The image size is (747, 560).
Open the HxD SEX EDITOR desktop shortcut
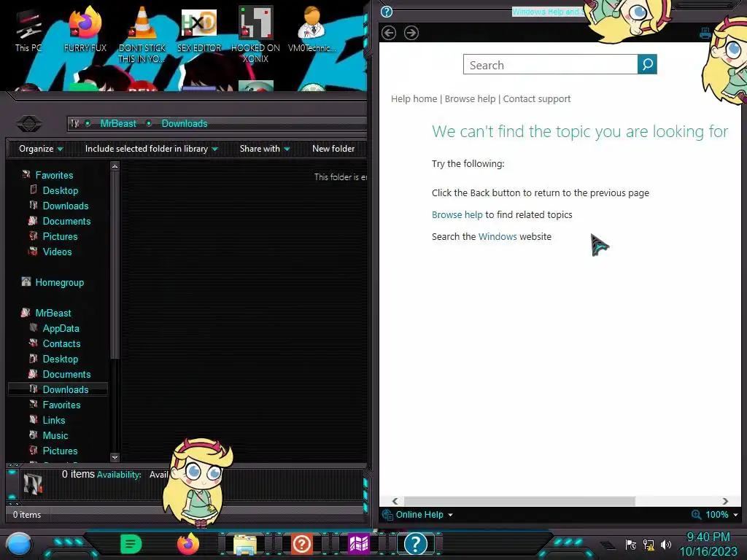click(x=199, y=29)
